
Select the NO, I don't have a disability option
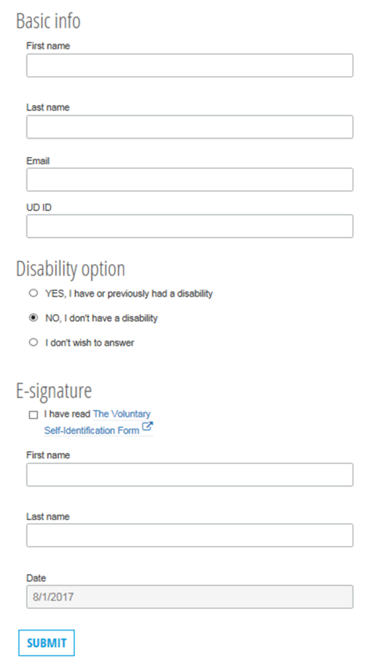[33, 318]
